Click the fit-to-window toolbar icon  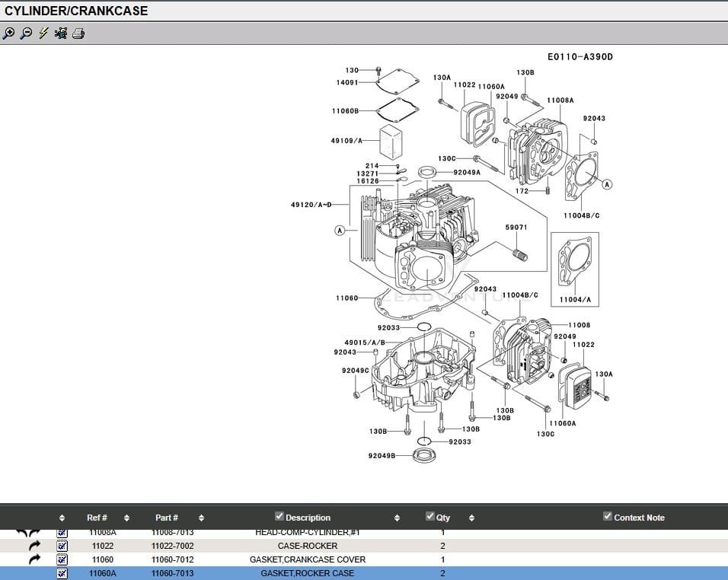[61, 33]
